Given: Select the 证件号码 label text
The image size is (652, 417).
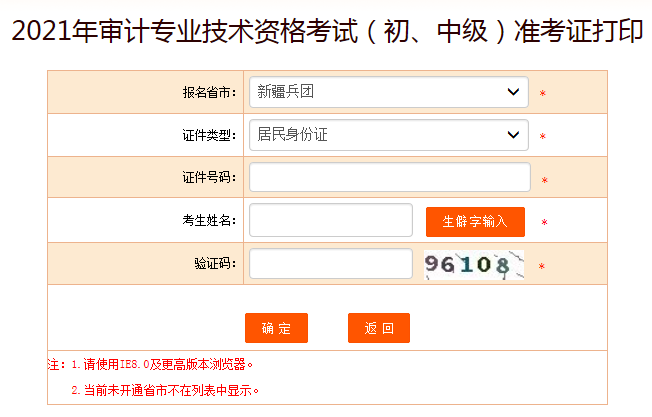Looking at the screenshot, I should click(209, 177).
